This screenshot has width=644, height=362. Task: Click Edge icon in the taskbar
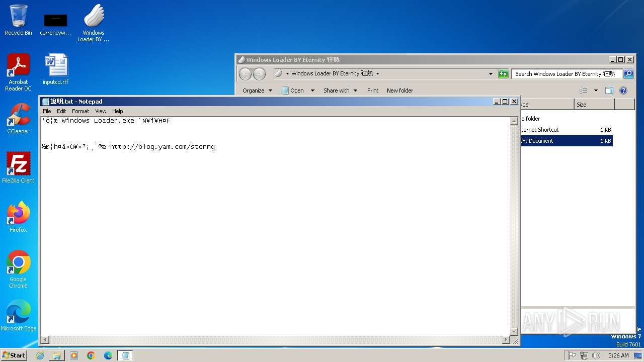(108, 355)
